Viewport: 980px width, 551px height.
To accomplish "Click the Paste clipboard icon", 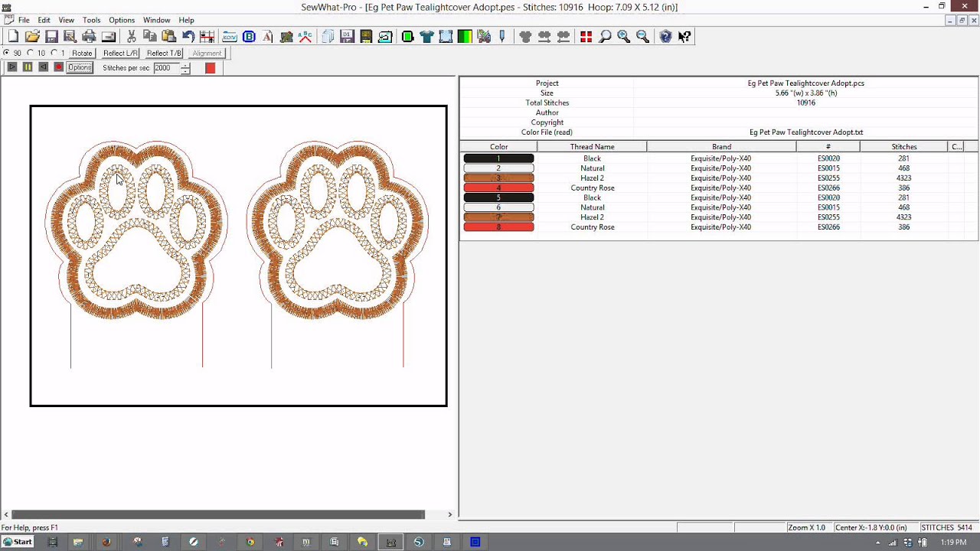I will (x=169, y=36).
